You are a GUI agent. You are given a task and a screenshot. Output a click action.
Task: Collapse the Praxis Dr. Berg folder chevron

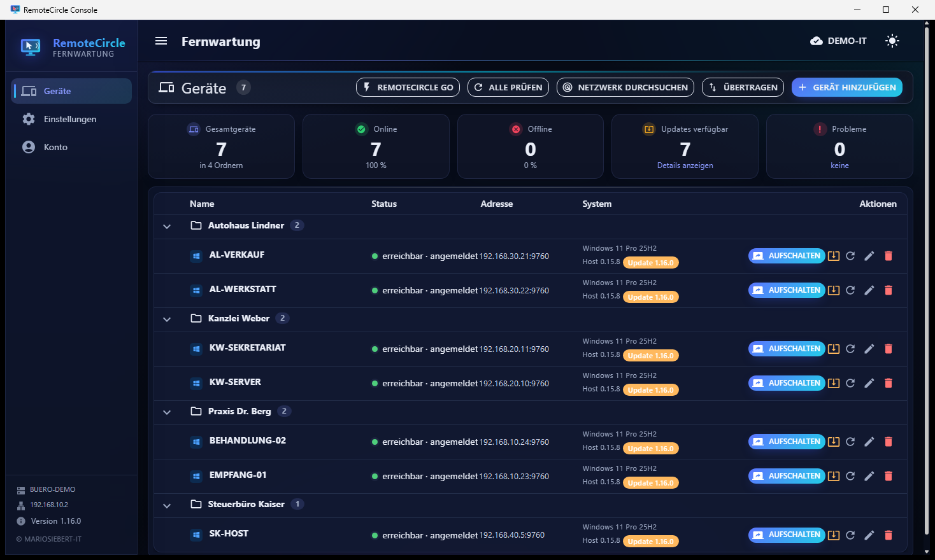[167, 412]
